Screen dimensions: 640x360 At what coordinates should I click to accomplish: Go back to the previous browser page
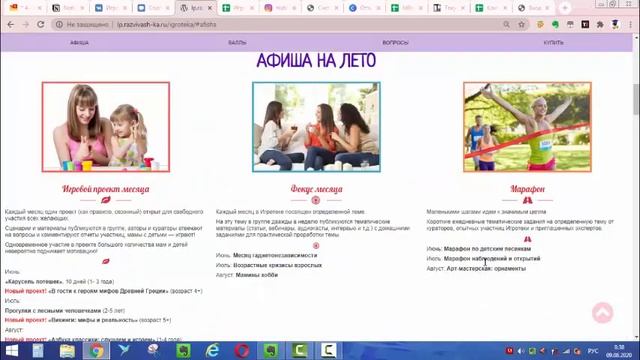pos(11,24)
